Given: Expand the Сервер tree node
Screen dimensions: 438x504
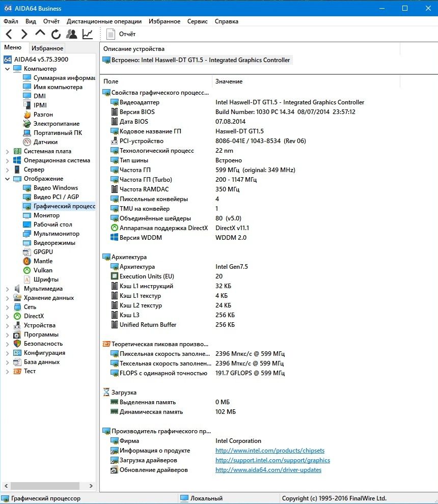Looking at the screenshot, I should (x=8, y=170).
